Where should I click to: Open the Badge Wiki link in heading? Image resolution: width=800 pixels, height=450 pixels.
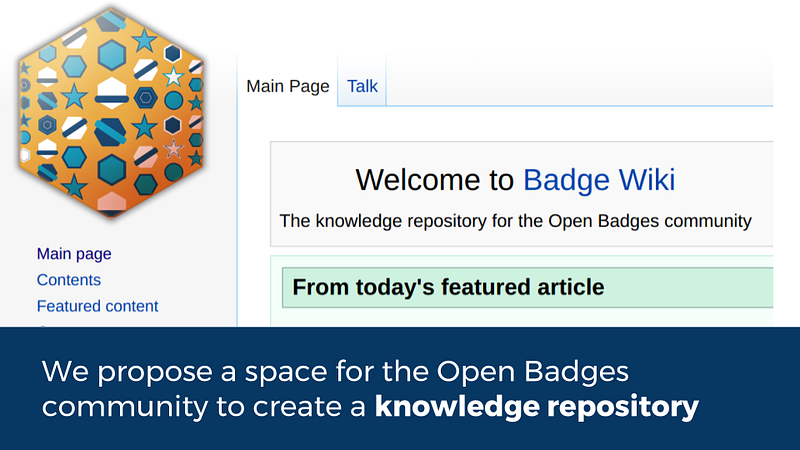tap(599, 180)
